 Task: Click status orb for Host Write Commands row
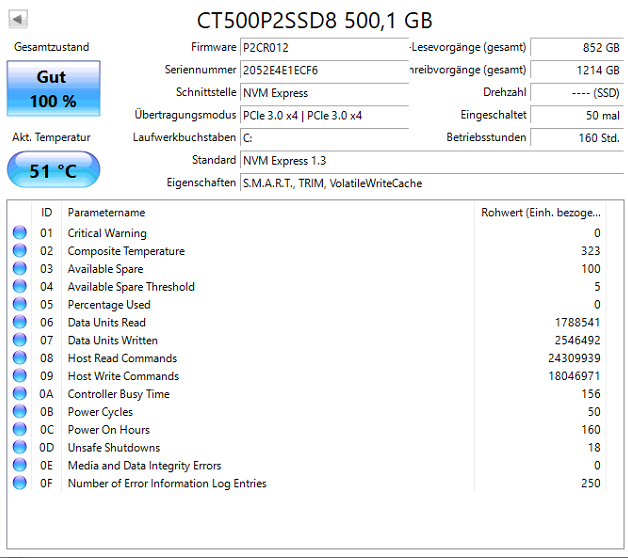click(x=20, y=376)
